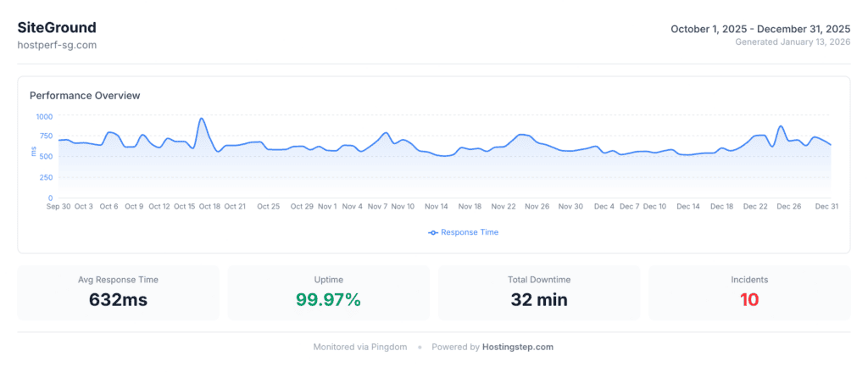868x373 pixels.
Task: Click the Nov 14 x-axis date label
Action: pyautogui.click(x=437, y=206)
